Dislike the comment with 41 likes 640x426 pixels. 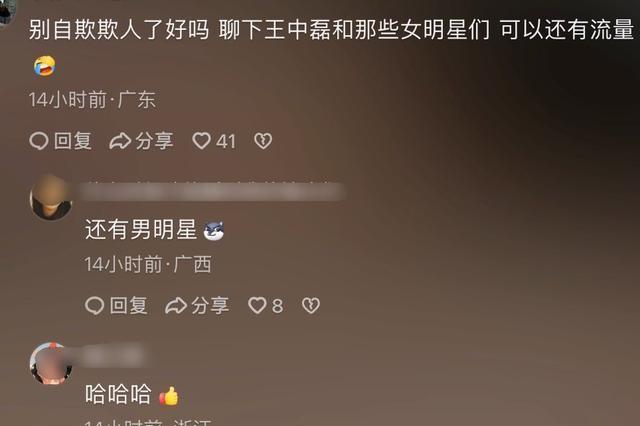(263, 141)
